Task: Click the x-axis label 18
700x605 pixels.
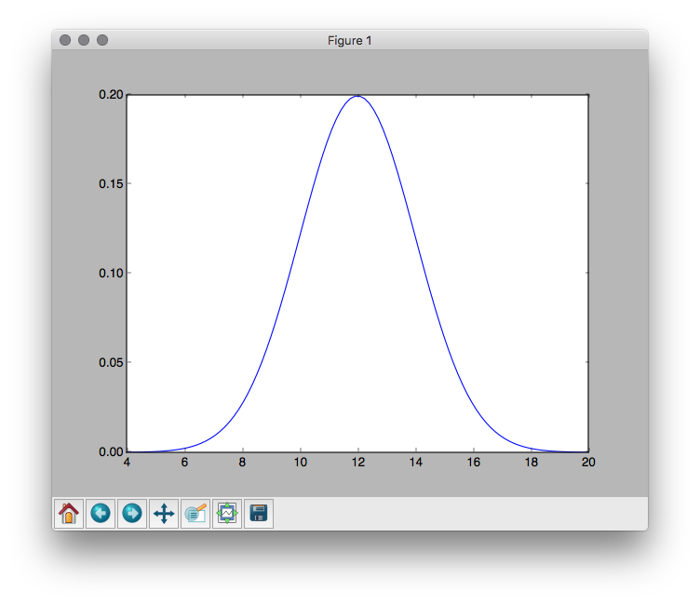Action: (x=532, y=462)
